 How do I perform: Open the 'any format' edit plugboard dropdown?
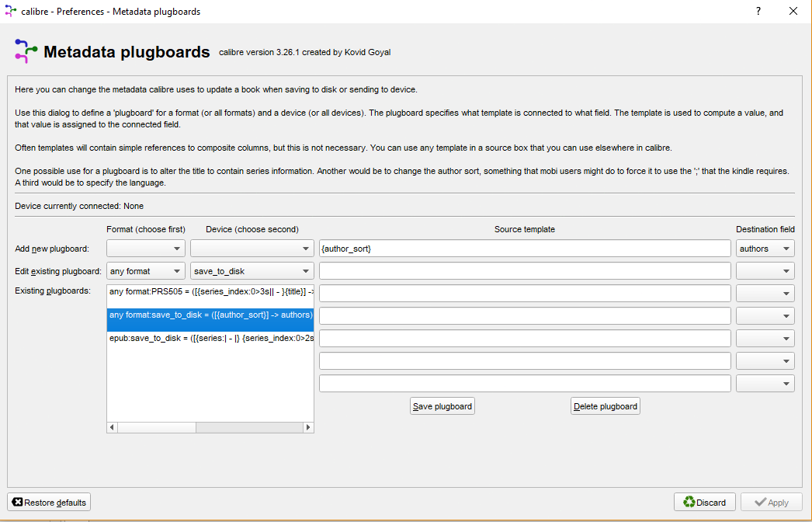pos(146,271)
